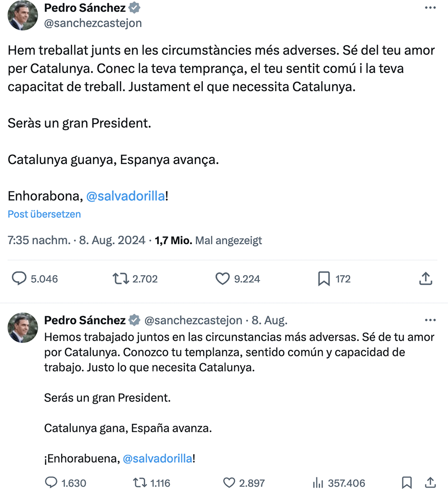Reply to the Spanish post with 1.630 replies
Screen dimensions: 448x489
(x=51, y=482)
